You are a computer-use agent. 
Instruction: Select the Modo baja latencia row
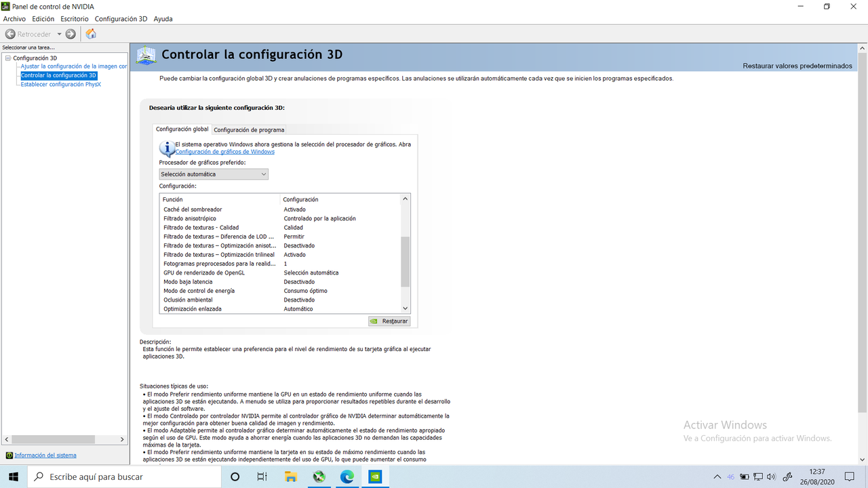pyautogui.click(x=281, y=282)
